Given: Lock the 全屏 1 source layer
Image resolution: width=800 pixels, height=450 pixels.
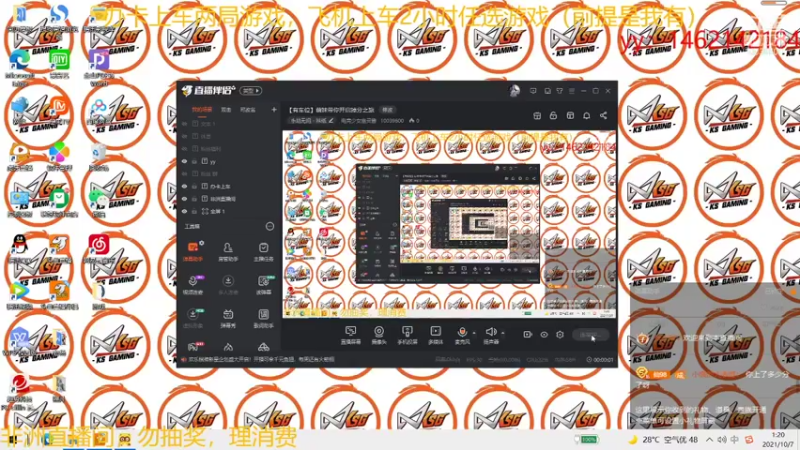Looking at the screenshot, I should coord(194,211).
